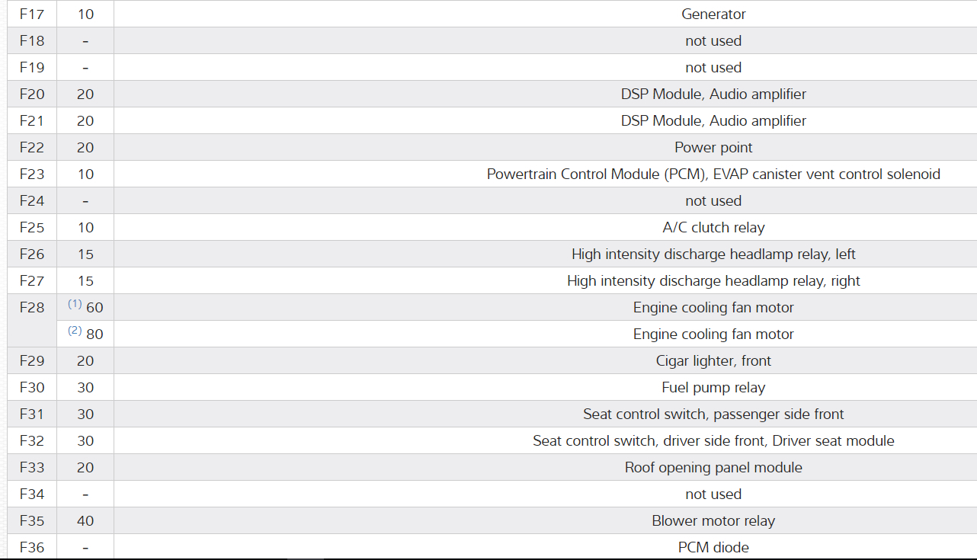This screenshot has width=977, height=560.
Task: Click the footnote (2) link beside 80
Action: pyautogui.click(x=74, y=331)
